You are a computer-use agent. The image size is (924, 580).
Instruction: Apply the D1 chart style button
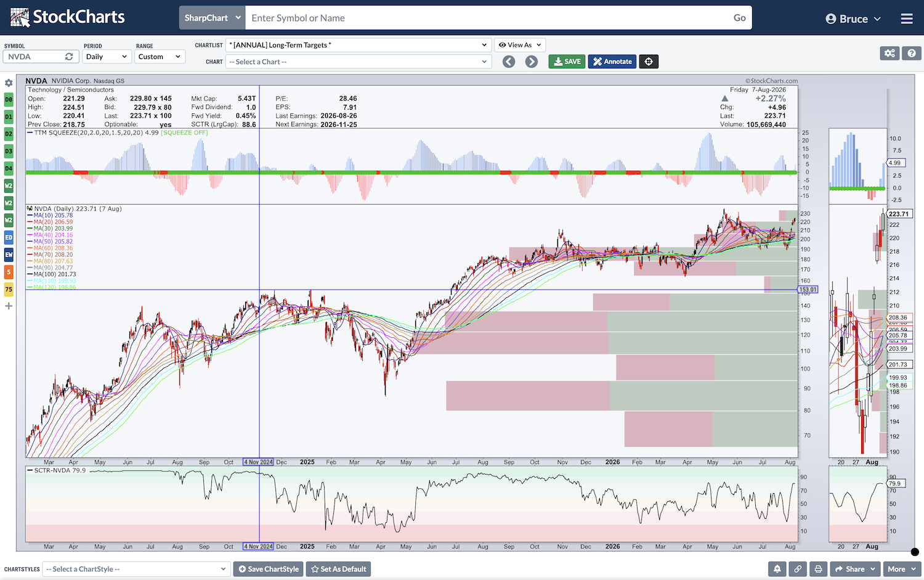tap(9, 116)
